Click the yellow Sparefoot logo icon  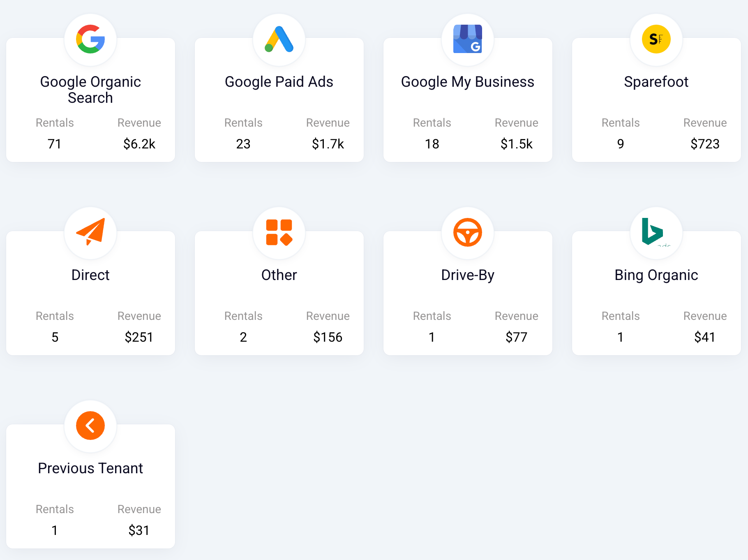tap(656, 39)
